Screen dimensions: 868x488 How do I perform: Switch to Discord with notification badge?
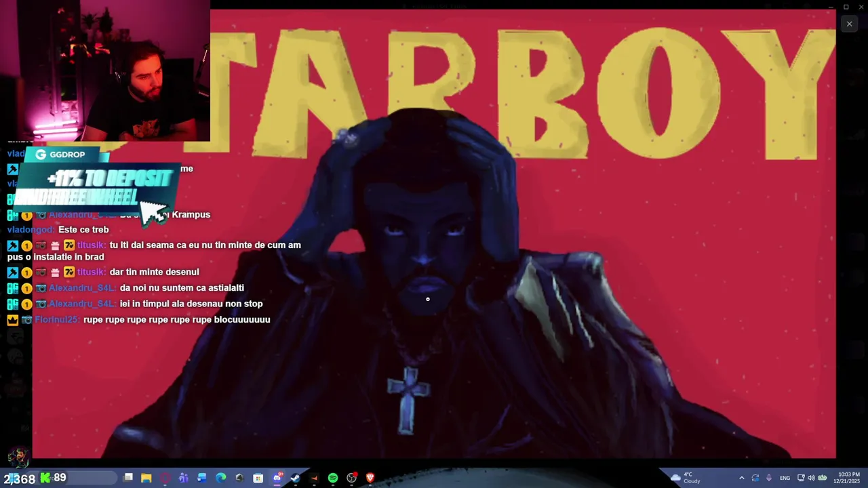pos(277,478)
